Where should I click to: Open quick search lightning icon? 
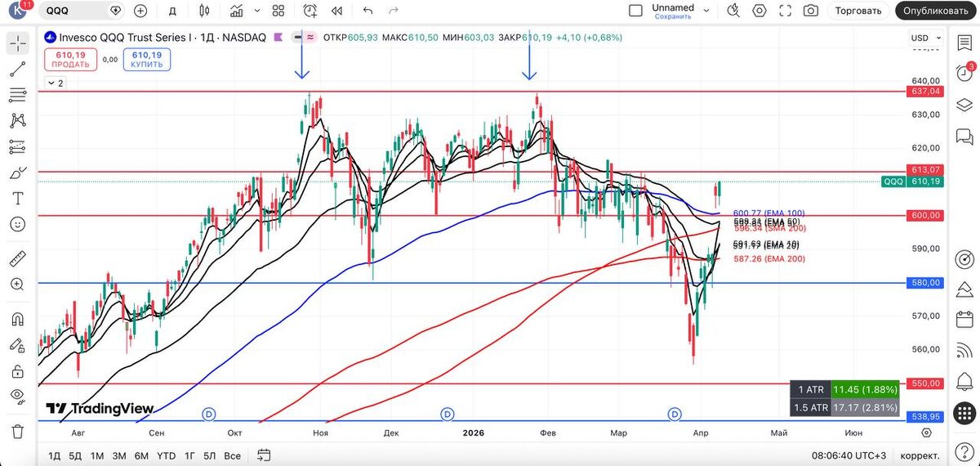pyautogui.click(x=733, y=11)
